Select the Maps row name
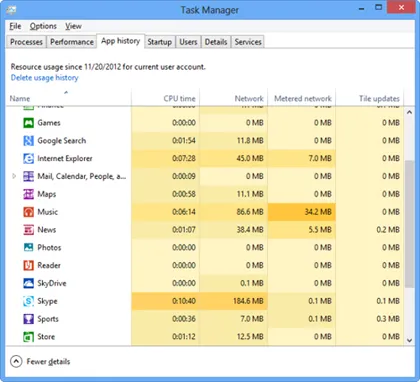 point(47,194)
